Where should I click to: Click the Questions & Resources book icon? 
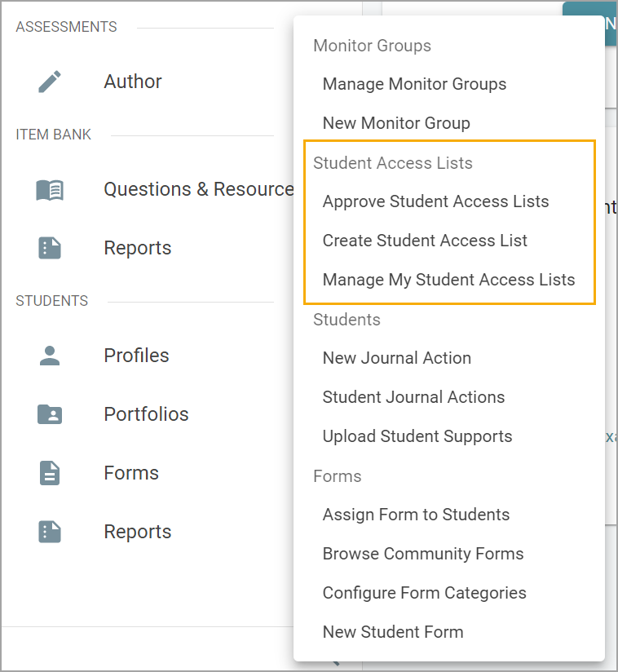coord(50,190)
